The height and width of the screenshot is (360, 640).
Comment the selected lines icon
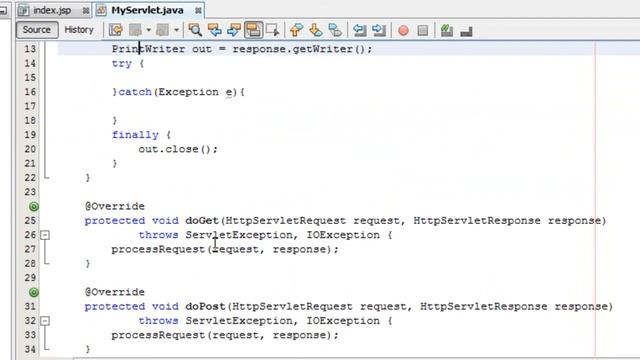447,31
